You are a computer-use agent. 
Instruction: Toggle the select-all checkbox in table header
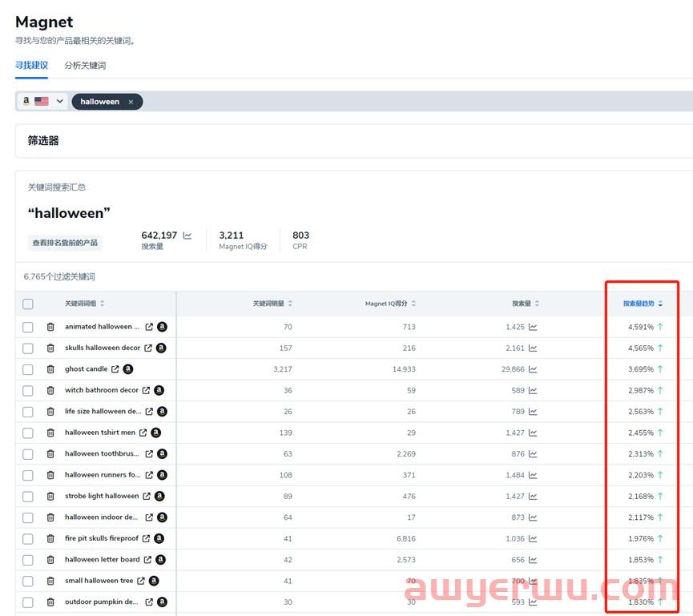(28, 304)
